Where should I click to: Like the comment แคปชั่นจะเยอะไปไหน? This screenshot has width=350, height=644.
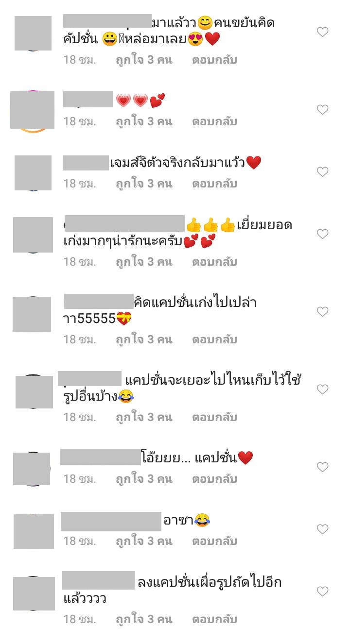pyautogui.click(x=323, y=390)
